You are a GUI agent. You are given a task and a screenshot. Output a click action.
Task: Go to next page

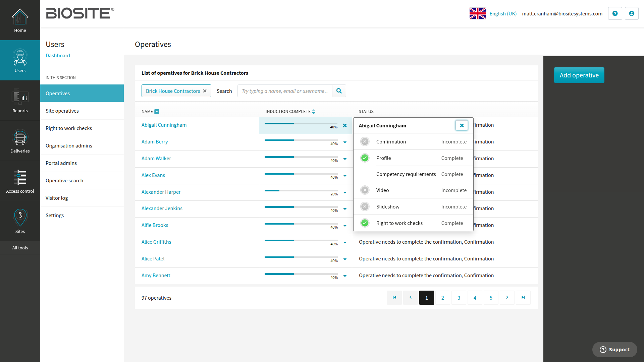[507, 298]
